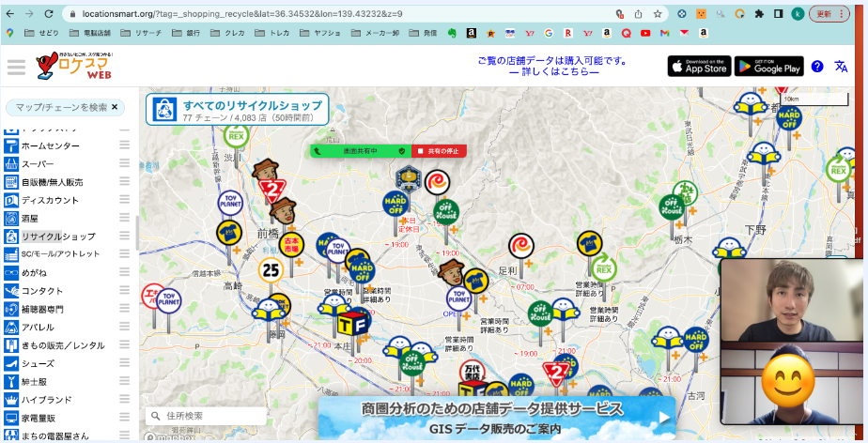Open the 電脳店舗 bookmark folder
868x443 pixels.
tap(90, 33)
